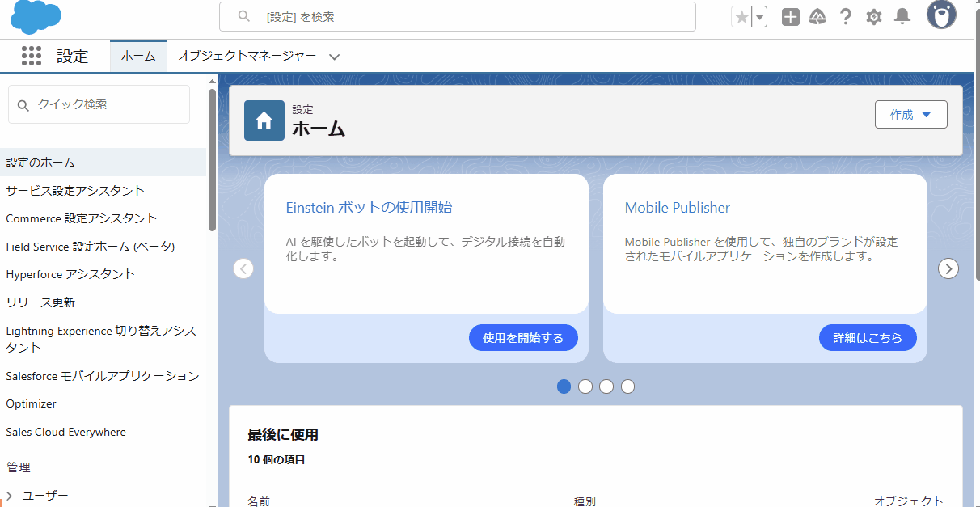Go to previous carousel card
Viewport: 980px width, 507px height.
[243, 268]
